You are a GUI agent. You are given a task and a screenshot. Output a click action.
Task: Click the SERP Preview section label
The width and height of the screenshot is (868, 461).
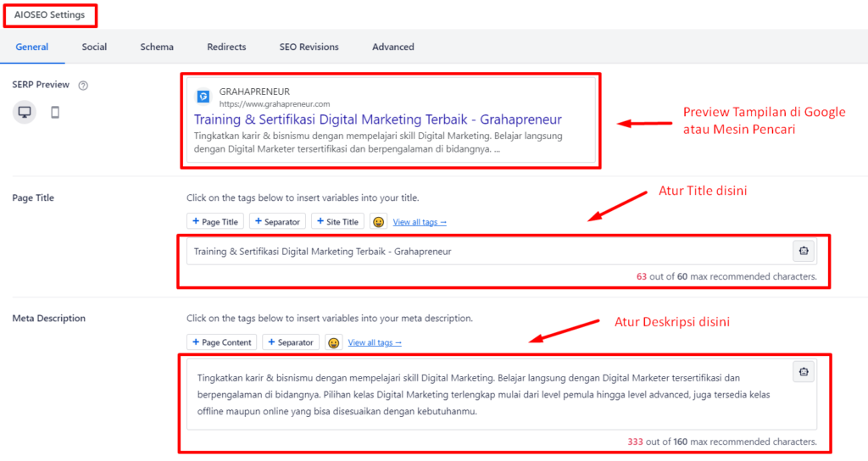coord(41,85)
